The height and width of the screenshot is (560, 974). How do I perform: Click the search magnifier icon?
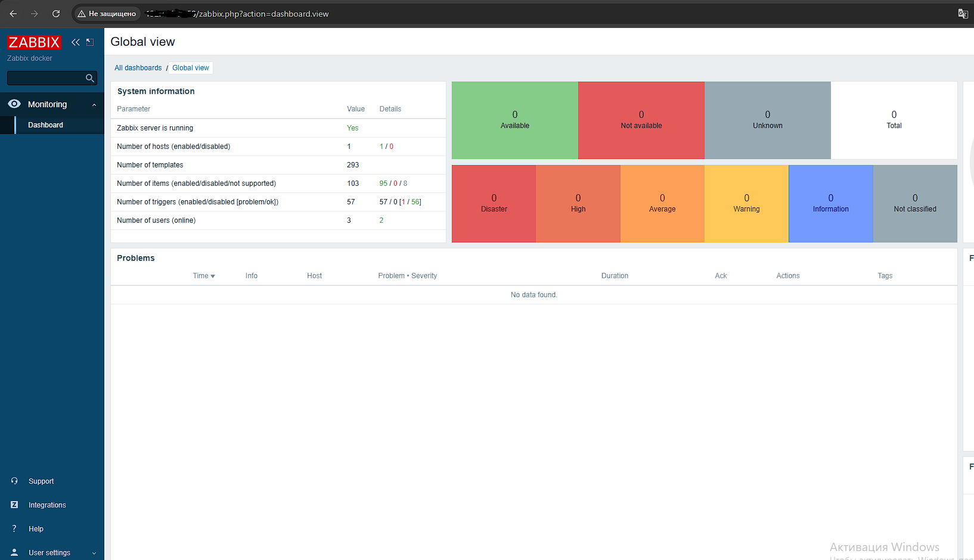pyautogui.click(x=90, y=78)
